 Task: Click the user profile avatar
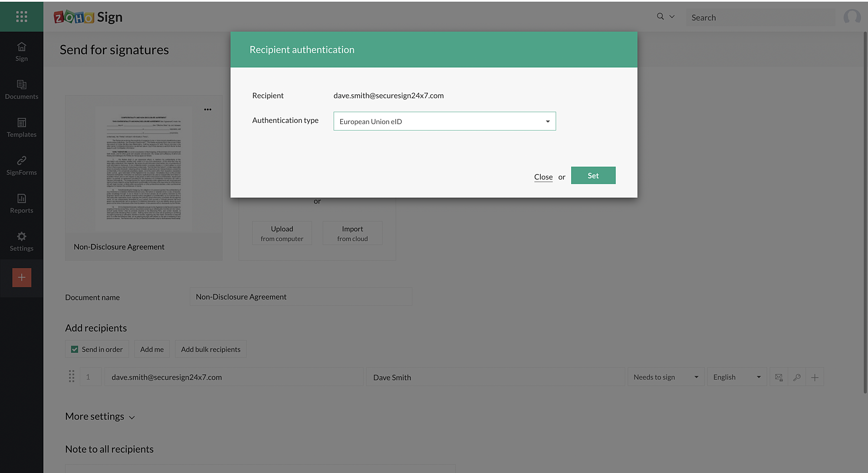point(852,17)
